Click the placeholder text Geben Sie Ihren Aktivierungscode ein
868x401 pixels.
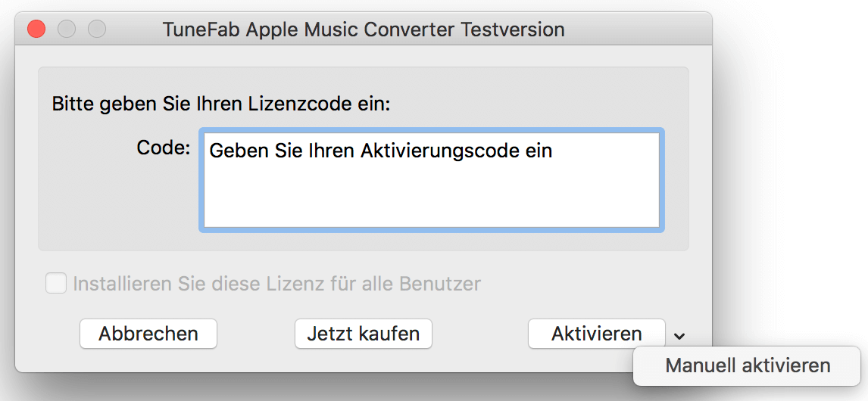click(x=380, y=151)
